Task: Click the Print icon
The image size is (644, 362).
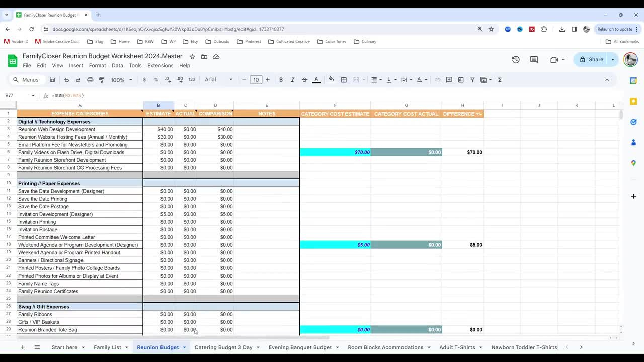Action: (x=90, y=79)
